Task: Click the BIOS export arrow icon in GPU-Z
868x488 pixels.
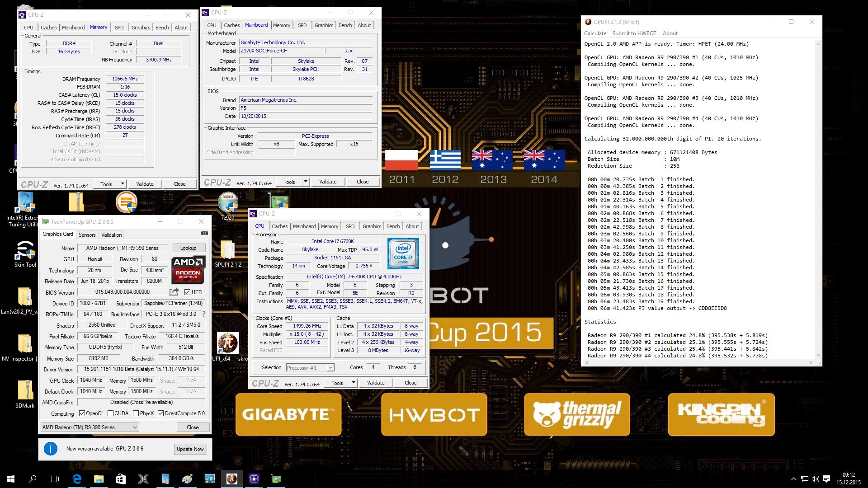Action: click(174, 292)
